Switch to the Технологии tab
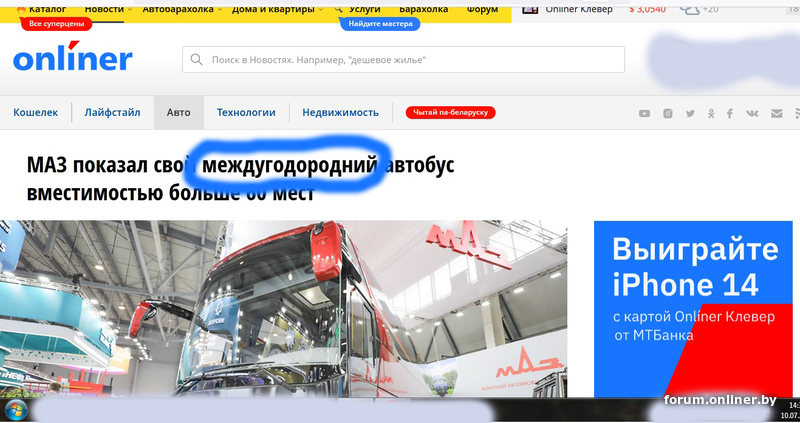 [246, 112]
